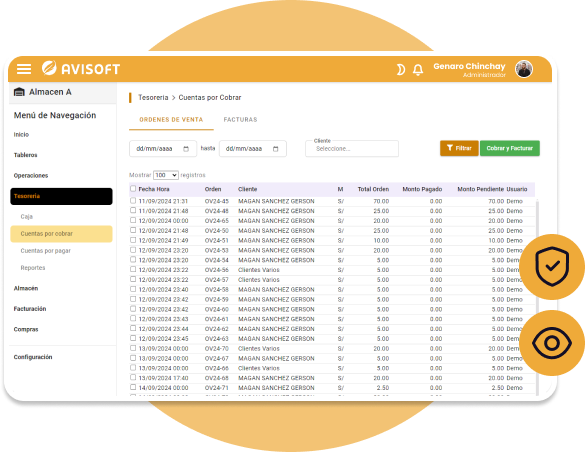This screenshot has height=452, width=585.
Task: Click the date 11/09/2024 21:31
Action: click(x=163, y=201)
